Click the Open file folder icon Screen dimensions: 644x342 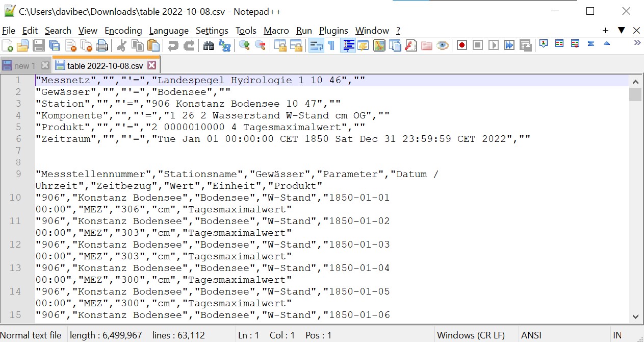[x=22, y=46]
